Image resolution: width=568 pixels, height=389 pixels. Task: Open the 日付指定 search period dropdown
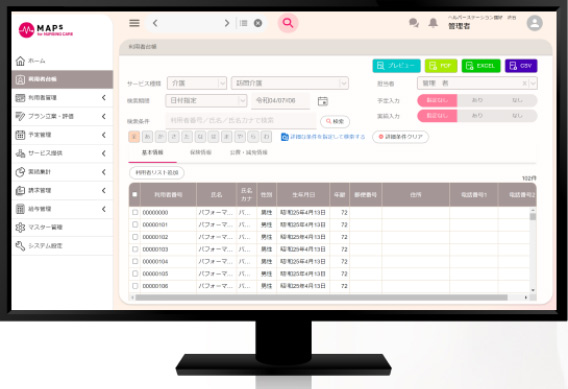(206, 100)
